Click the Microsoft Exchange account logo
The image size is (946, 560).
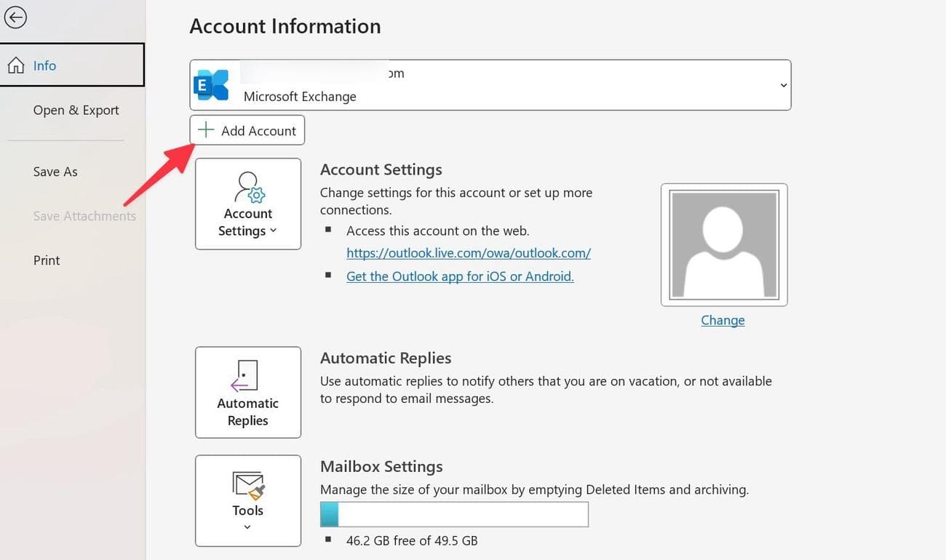(x=211, y=85)
